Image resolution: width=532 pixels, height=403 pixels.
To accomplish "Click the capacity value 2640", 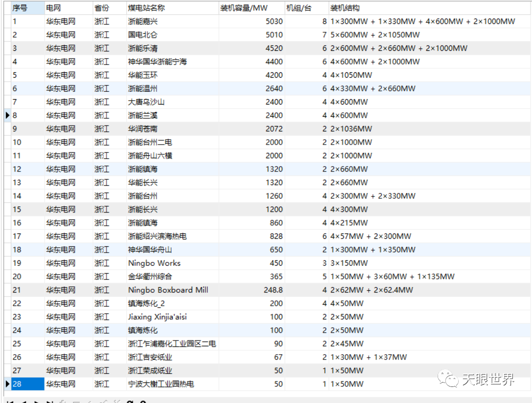I will [251, 88].
